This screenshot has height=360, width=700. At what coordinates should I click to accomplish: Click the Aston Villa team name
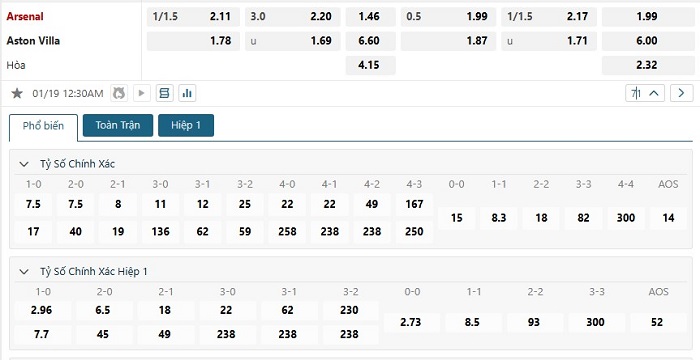pos(33,41)
